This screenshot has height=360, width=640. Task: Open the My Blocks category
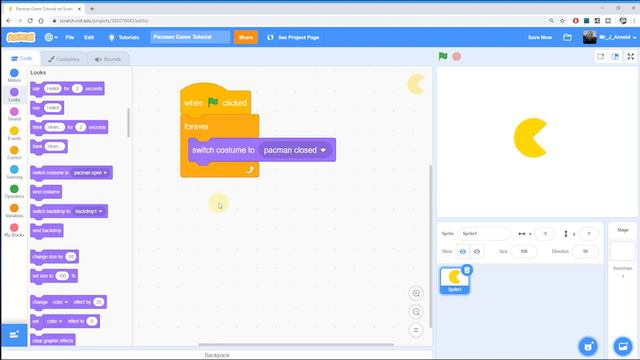pos(14,230)
